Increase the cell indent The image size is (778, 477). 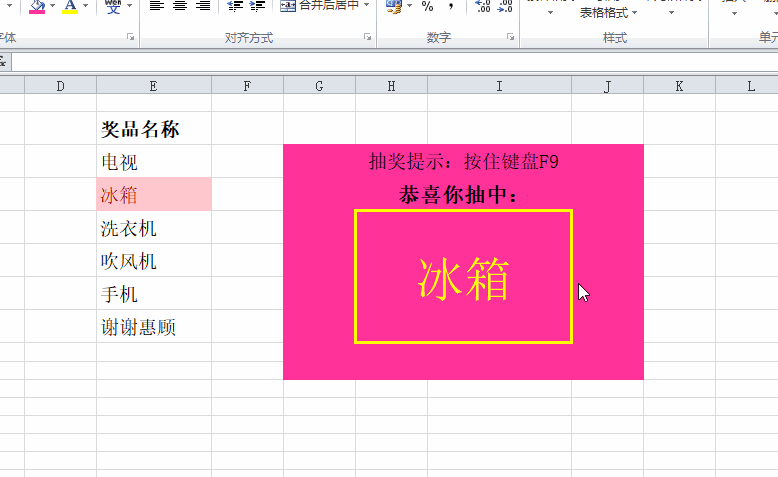pos(258,6)
